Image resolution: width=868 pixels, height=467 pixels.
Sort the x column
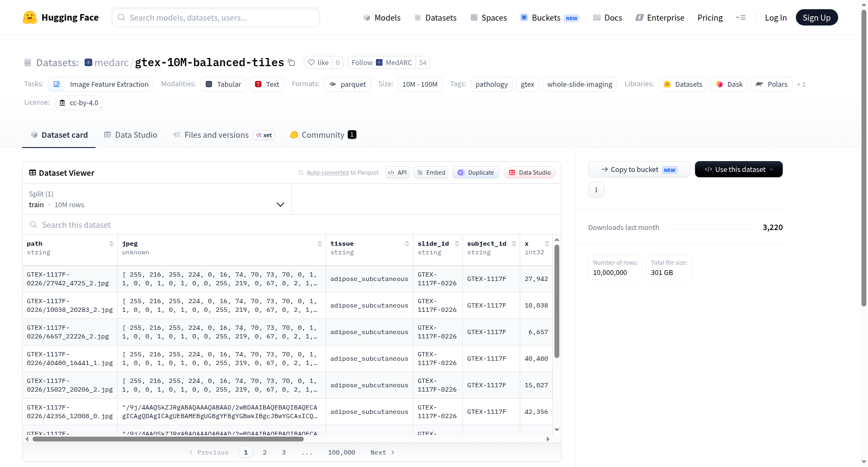pos(547,244)
